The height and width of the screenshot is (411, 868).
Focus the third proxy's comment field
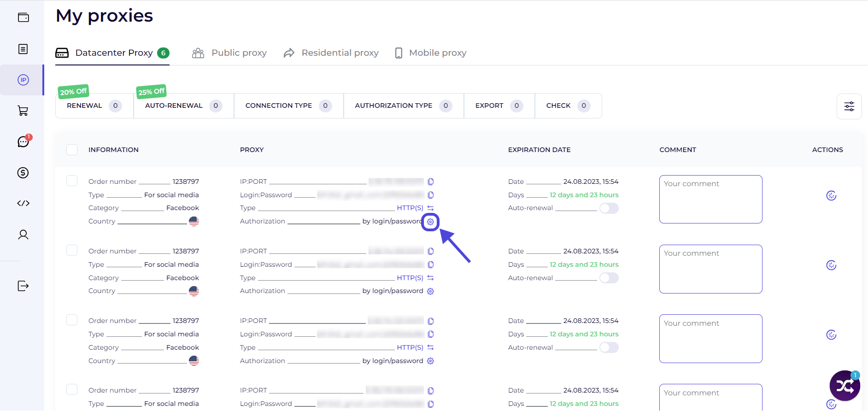(x=711, y=339)
